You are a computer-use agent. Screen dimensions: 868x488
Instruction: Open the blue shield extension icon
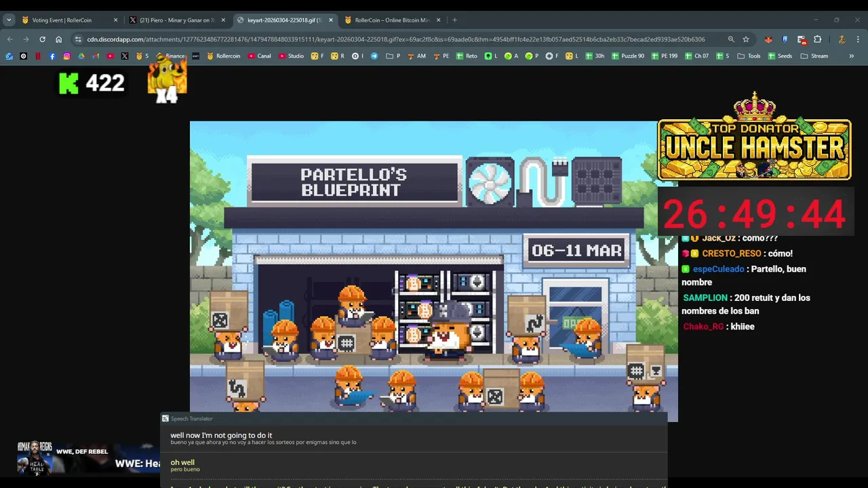tap(785, 39)
